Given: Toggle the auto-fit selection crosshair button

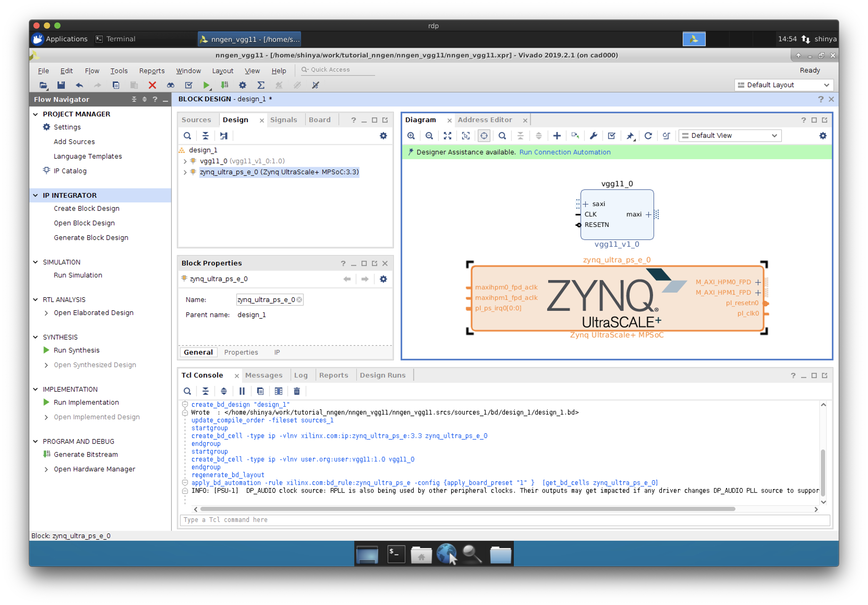Looking at the screenshot, I should (484, 136).
